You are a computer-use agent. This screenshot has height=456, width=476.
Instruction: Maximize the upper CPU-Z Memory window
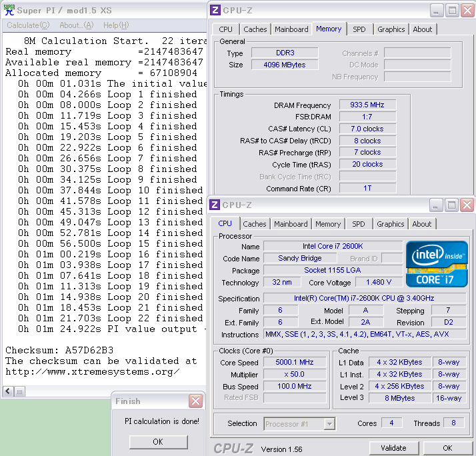point(452,11)
